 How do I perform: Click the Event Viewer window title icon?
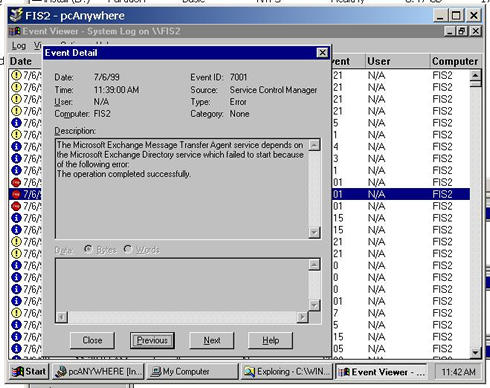pos(15,31)
